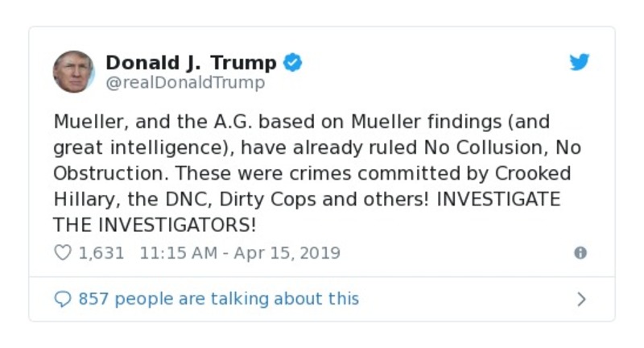
Task: Click the right chevron arrow
Action: 582,300
